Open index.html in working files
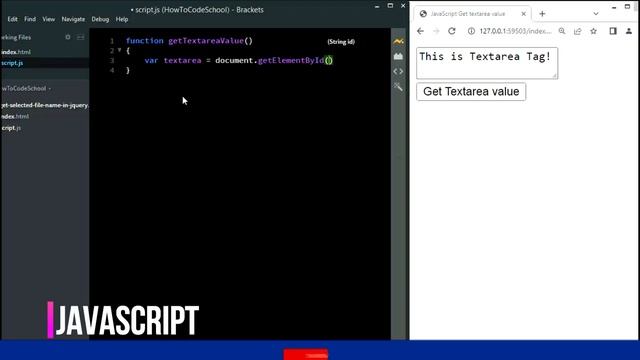The height and width of the screenshot is (360, 640). (x=16, y=52)
